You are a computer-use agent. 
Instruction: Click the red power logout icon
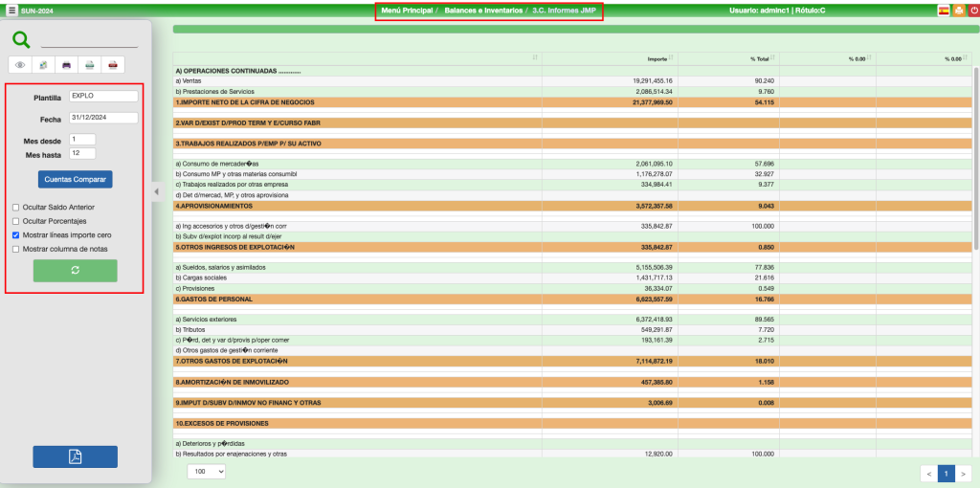tap(972, 10)
